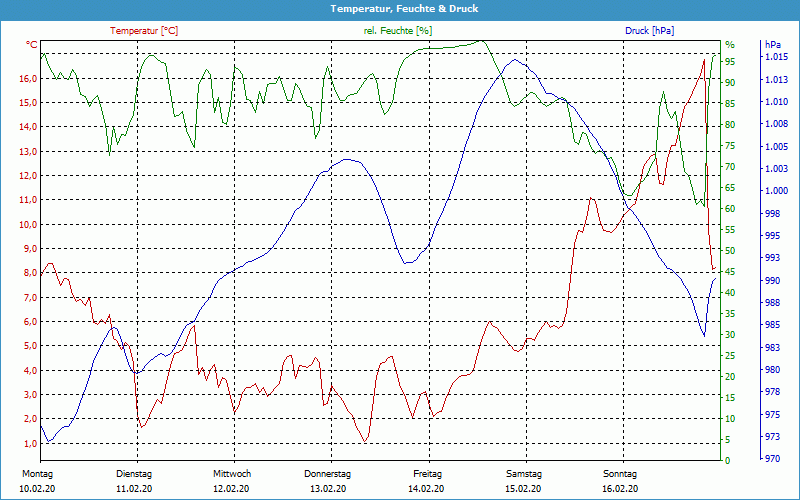Image resolution: width=800 pixels, height=500 pixels.
Task: Click the blue pressure curve's highest peak
Action: (x=515, y=60)
